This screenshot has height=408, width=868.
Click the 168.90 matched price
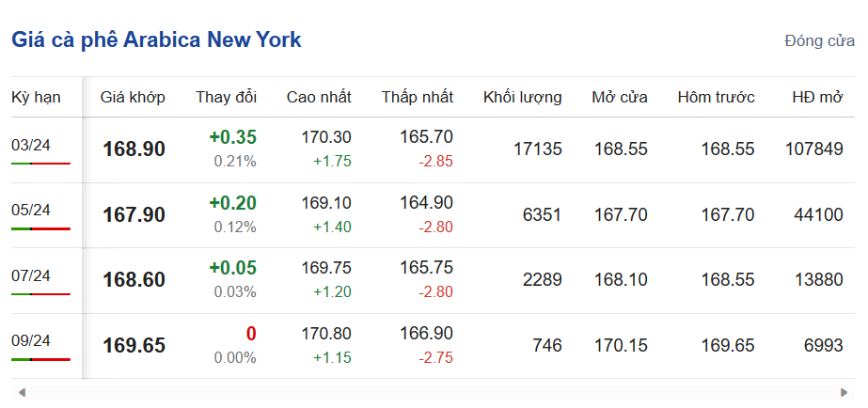tap(134, 149)
